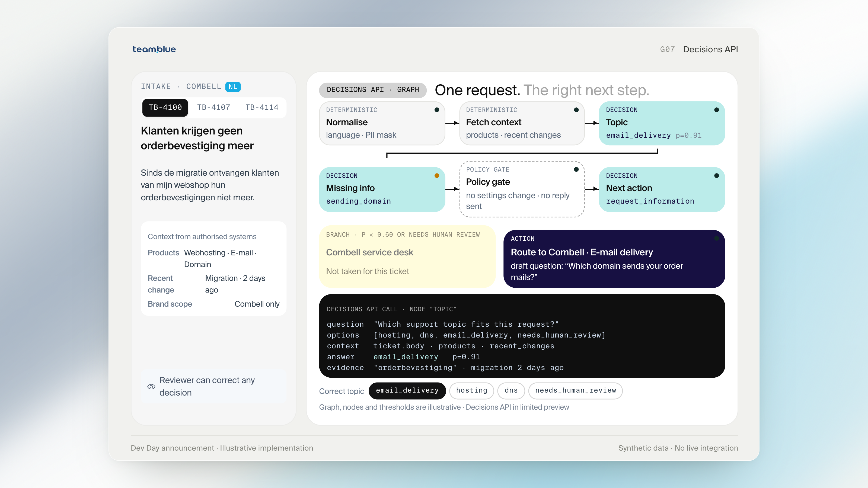
Task: Click the orange dot on Missing info node
Action: (x=437, y=175)
